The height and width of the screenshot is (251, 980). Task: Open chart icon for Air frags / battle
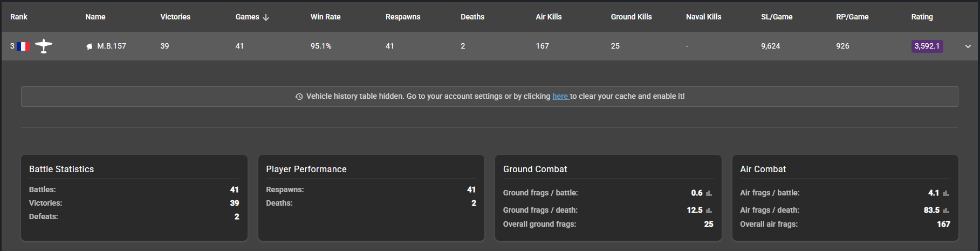point(945,193)
